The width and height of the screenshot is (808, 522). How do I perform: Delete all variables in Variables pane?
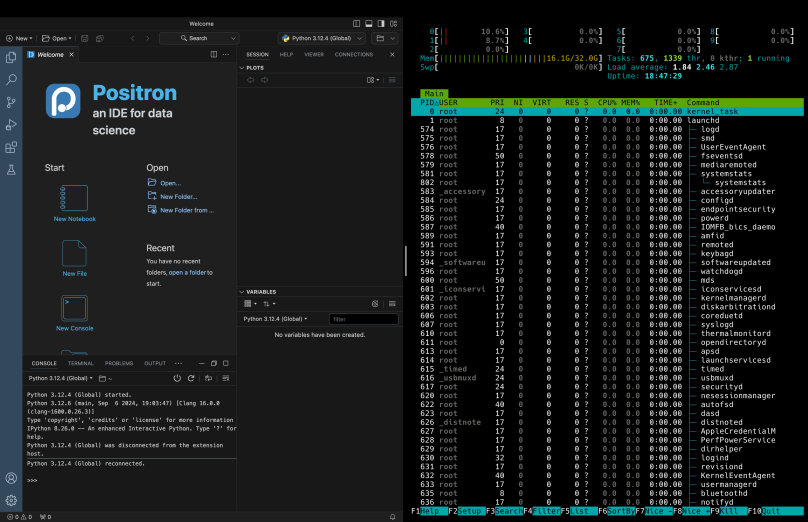pyautogui.click(x=375, y=304)
